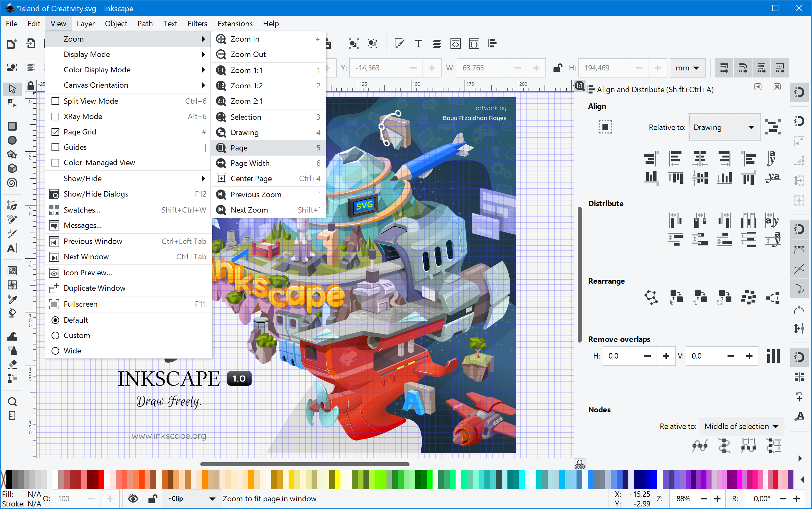The height and width of the screenshot is (509, 812).
Task: Choose the Text tool in the left toolbox
Action: (x=12, y=248)
